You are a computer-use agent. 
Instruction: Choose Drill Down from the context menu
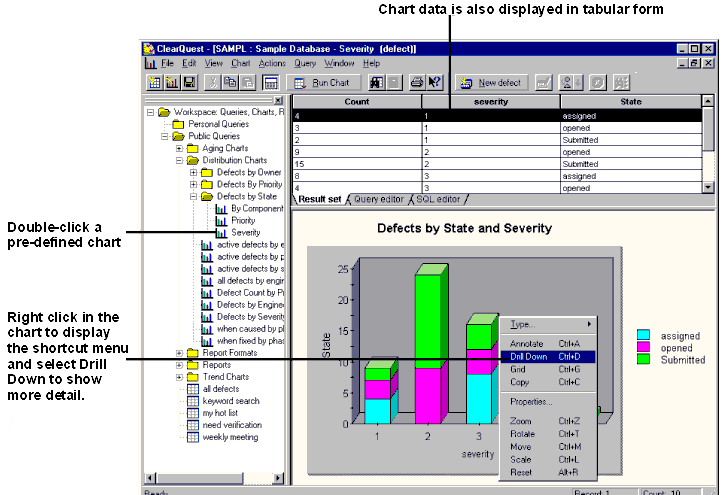click(528, 356)
